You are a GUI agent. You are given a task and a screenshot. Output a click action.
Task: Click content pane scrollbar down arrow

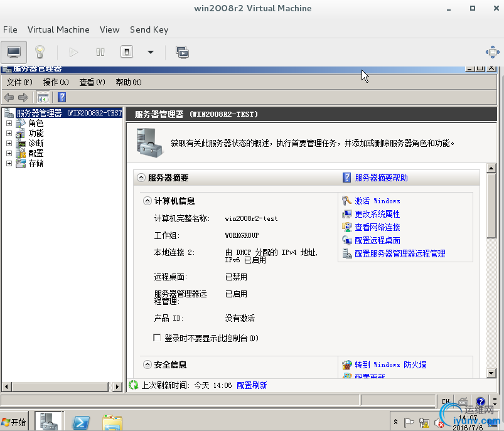(x=491, y=373)
